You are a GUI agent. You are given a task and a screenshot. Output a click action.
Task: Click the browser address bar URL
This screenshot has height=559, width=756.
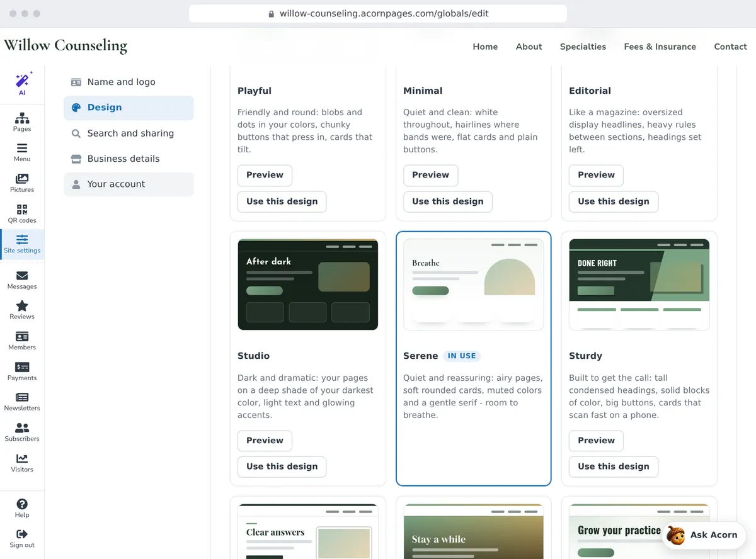(384, 13)
